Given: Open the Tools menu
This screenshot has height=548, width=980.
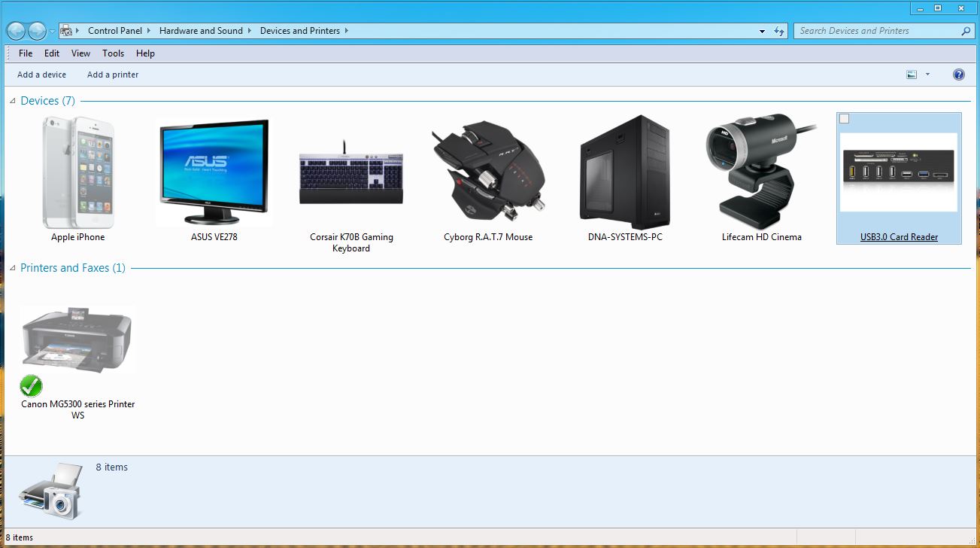Looking at the screenshot, I should point(113,53).
